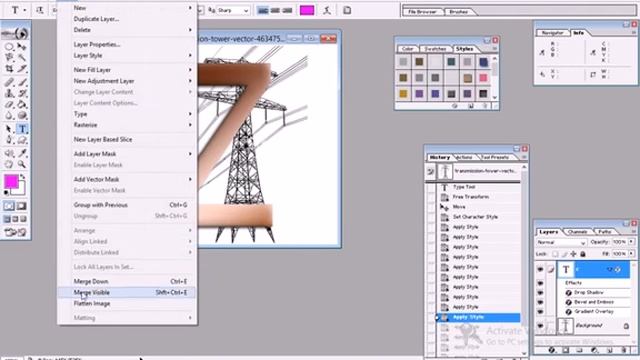Switch to the Navigator tab
This screenshot has width=640, height=360.
(x=553, y=33)
